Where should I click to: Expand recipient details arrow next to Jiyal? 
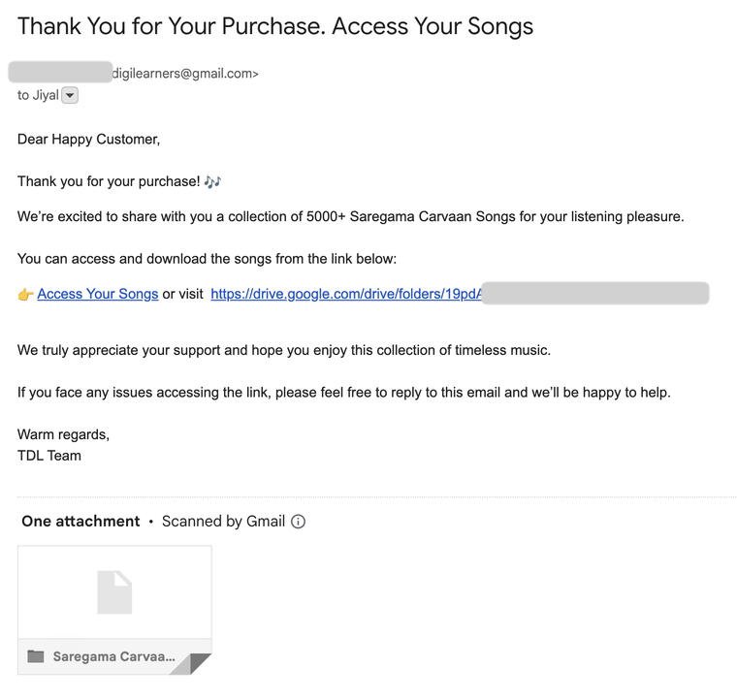point(70,95)
